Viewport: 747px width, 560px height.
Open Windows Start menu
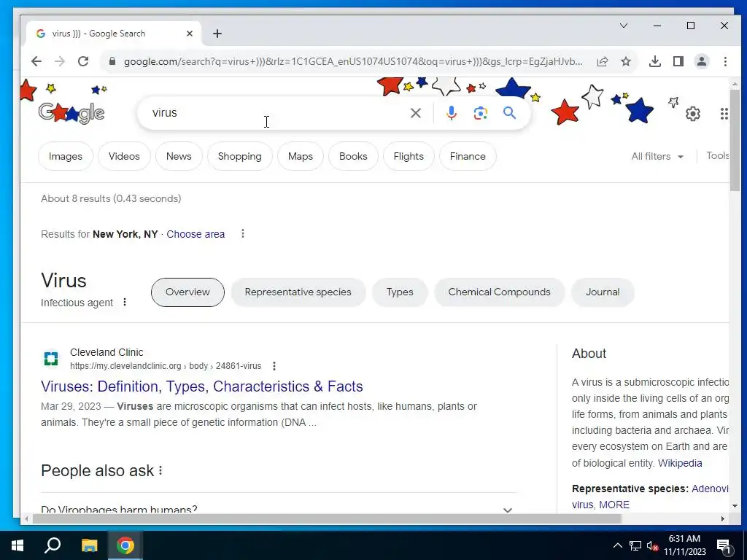pos(18,545)
